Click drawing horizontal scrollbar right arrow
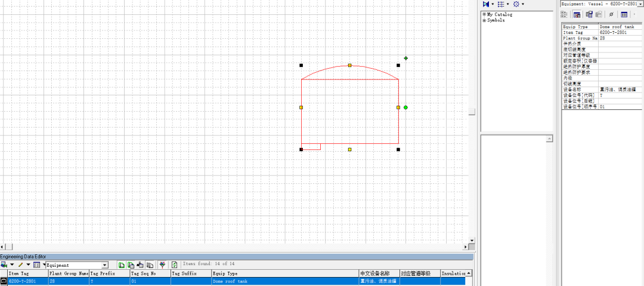This screenshot has width=644, height=286. tap(466, 247)
